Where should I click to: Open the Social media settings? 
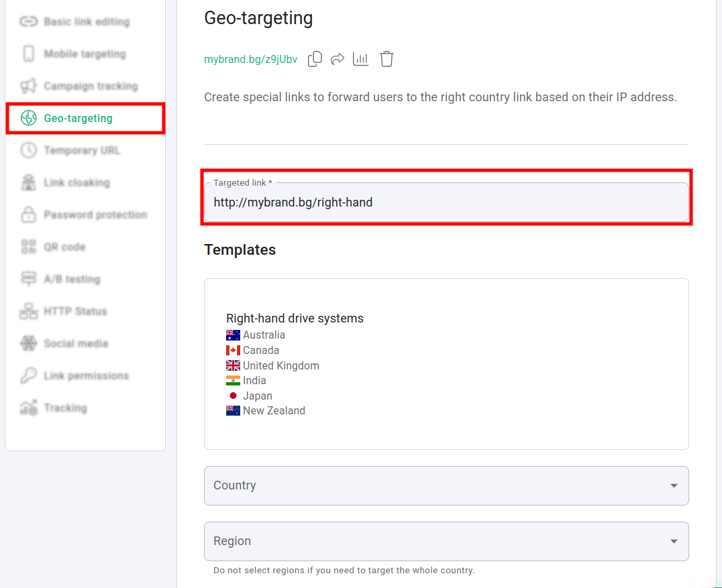[x=28, y=343]
